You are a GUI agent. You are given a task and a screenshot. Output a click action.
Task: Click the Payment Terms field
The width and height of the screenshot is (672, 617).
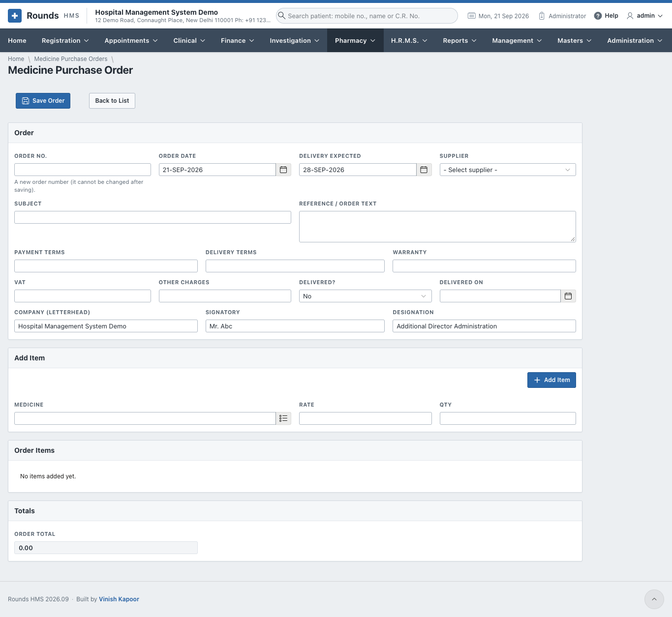point(106,266)
